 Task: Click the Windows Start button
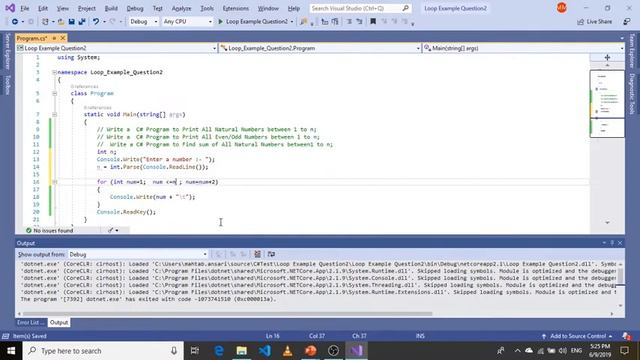pos(11,351)
